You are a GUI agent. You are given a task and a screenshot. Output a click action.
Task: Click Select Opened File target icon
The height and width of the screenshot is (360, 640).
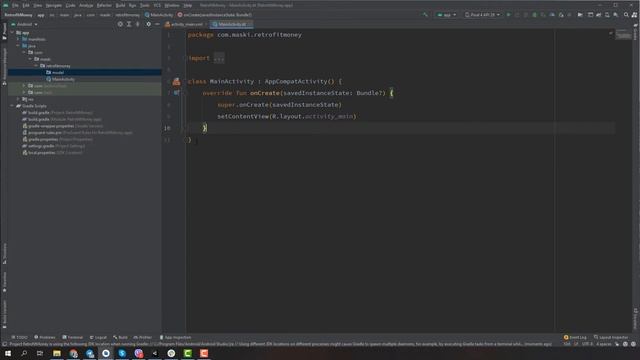coord(120,24)
